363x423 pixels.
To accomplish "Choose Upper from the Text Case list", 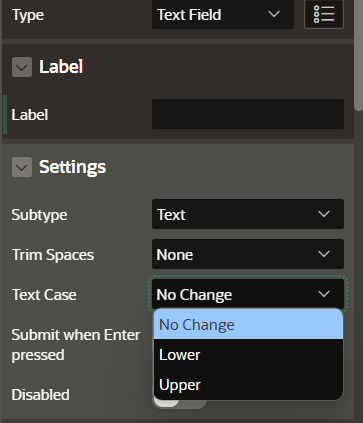I will tap(248, 385).
